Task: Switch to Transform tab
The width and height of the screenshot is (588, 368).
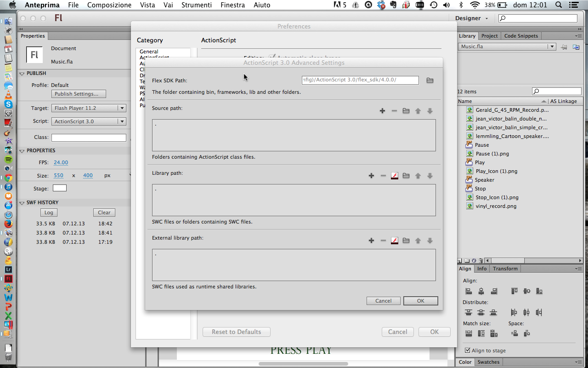Action: [x=505, y=269]
